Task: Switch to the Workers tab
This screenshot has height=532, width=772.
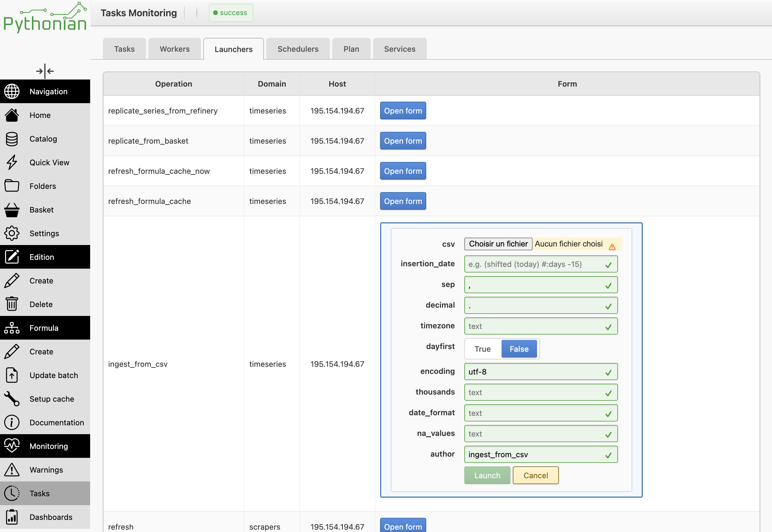Action: click(175, 49)
